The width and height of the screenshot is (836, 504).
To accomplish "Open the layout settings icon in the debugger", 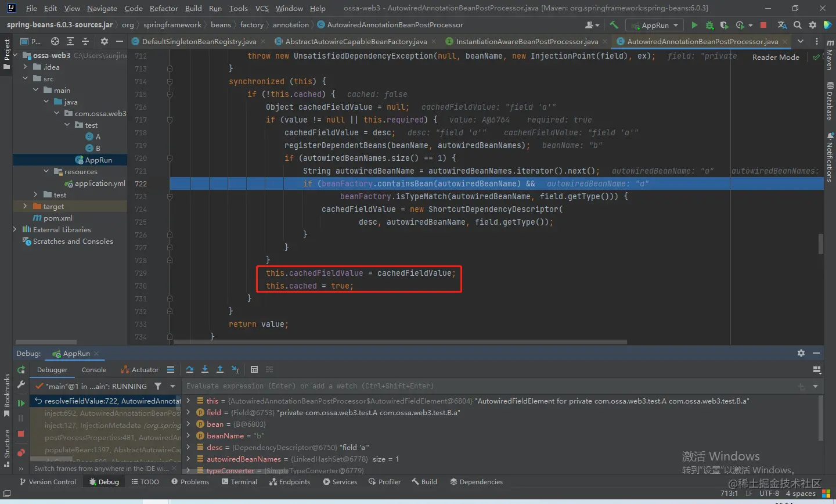I will [817, 370].
